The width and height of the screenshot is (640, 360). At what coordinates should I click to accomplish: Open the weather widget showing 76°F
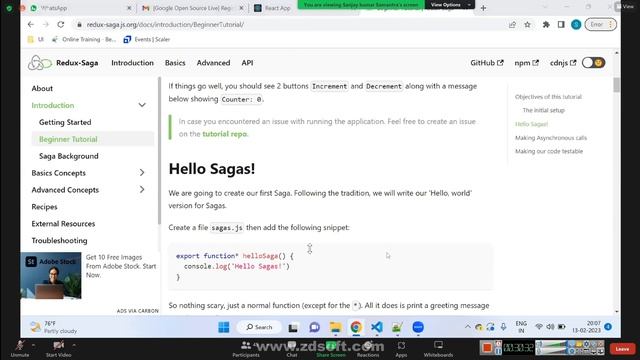click(x=53, y=327)
